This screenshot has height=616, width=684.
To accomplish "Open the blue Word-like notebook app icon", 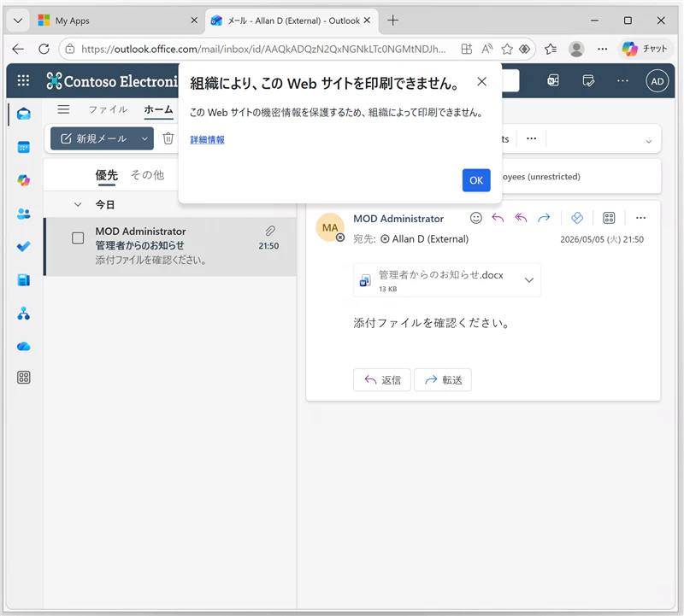I will [24, 280].
